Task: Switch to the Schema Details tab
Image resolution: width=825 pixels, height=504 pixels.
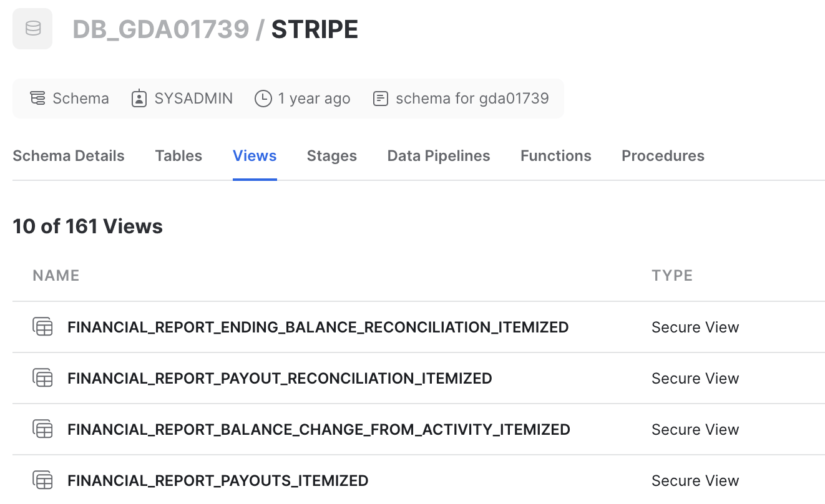Action: (x=69, y=156)
